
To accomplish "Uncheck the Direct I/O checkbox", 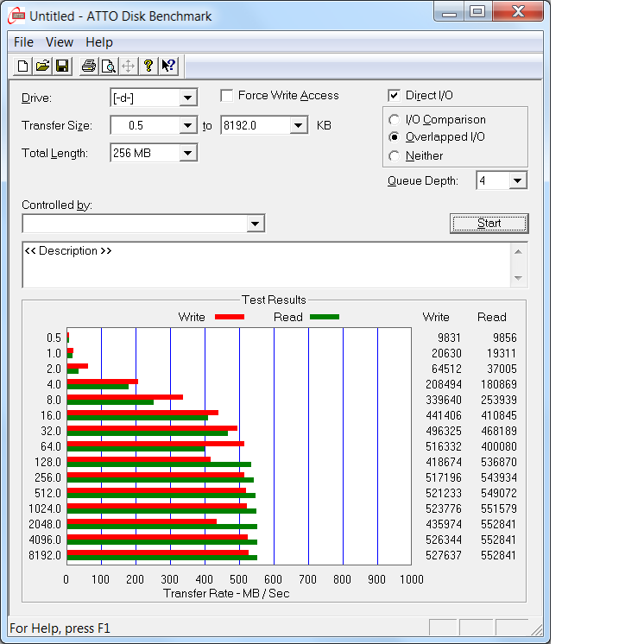I will [394, 96].
